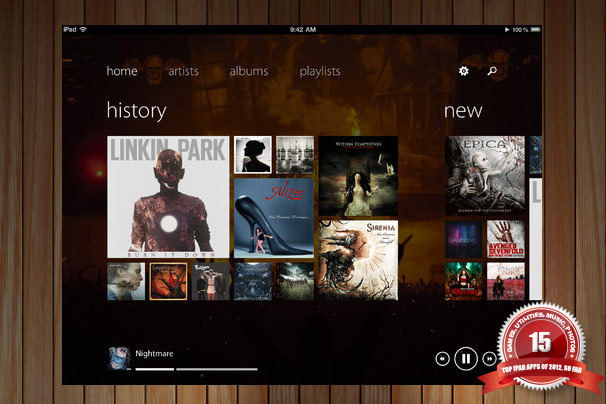606x404 pixels.
Task: Open the green and red album in new section
Action: (464, 281)
